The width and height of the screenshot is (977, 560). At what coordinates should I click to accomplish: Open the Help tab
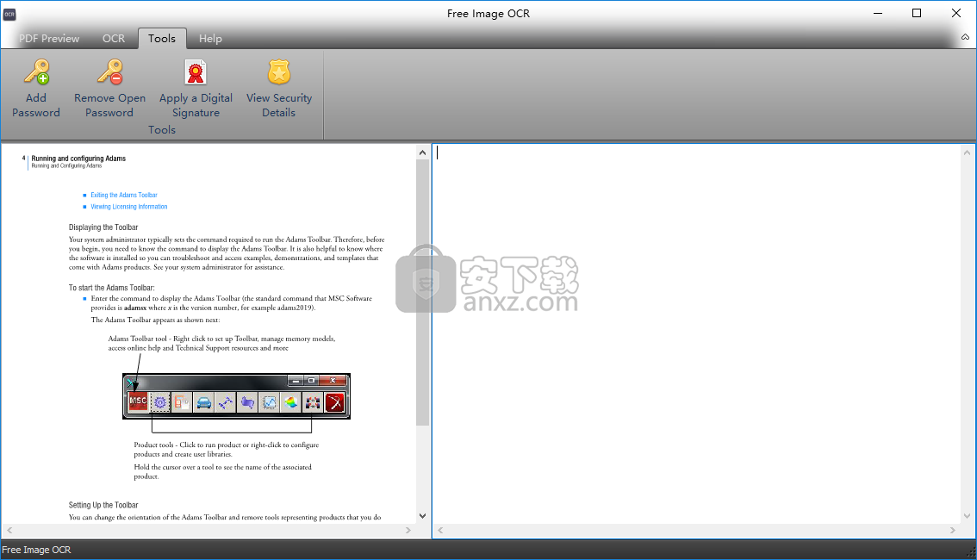pyautogui.click(x=210, y=39)
